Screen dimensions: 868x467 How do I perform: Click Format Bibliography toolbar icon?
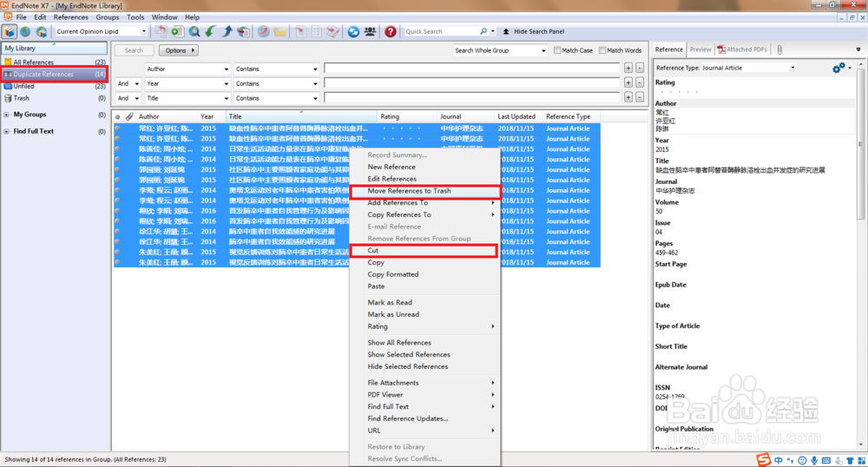[316, 31]
